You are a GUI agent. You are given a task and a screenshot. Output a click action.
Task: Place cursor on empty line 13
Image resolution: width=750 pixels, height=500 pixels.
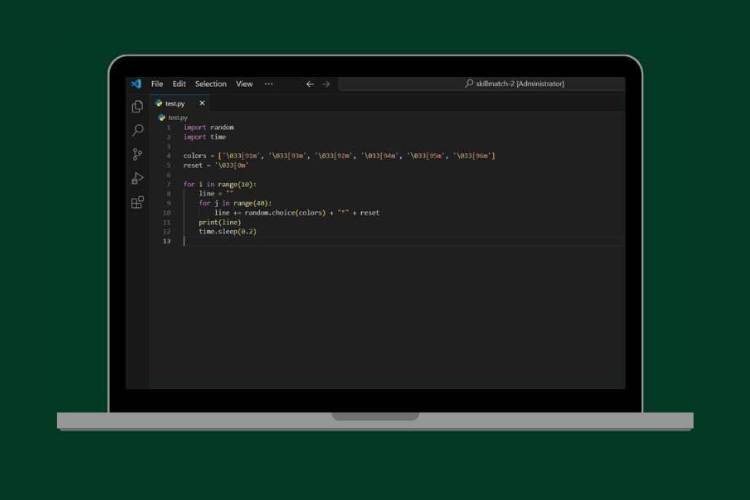[x=402, y=241]
